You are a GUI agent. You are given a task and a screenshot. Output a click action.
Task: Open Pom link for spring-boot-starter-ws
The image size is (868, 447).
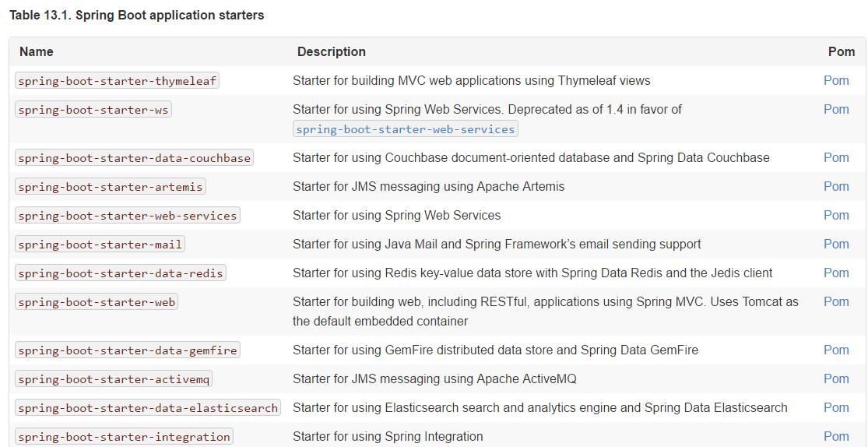(x=836, y=109)
